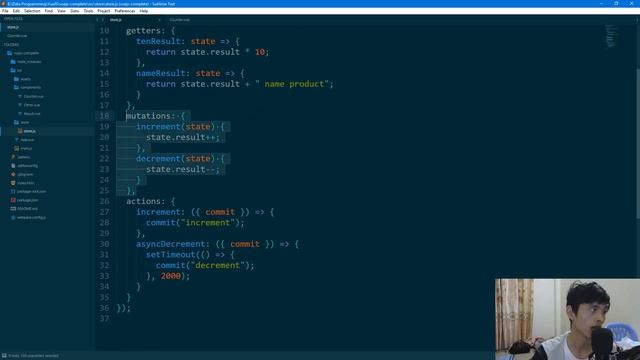Click the markdown icon beside README.md
Viewport: 640px width, 360px height.
tap(13, 209)
